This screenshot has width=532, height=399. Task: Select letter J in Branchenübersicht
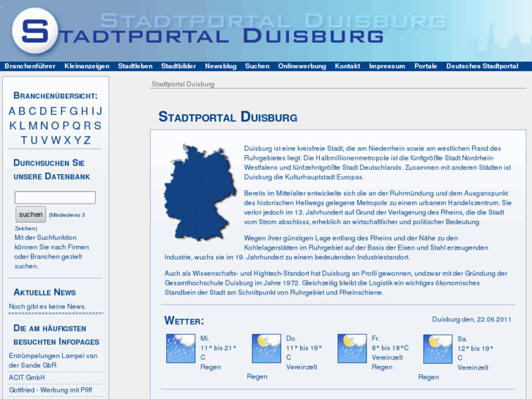pos(99,111)
